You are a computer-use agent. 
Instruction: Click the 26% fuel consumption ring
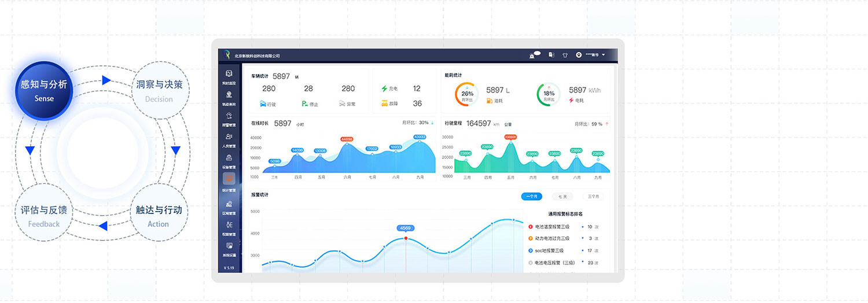(467, 94)
